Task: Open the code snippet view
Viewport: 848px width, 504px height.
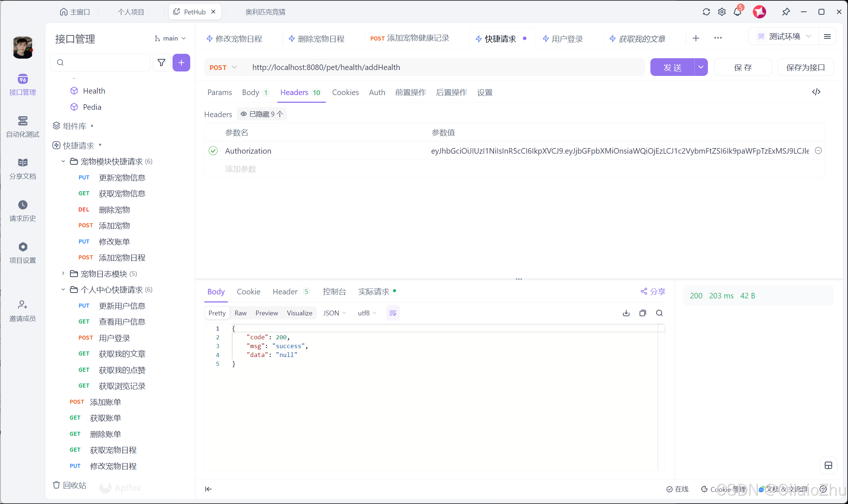Action: pyautogui.click(x=816, y=92)
